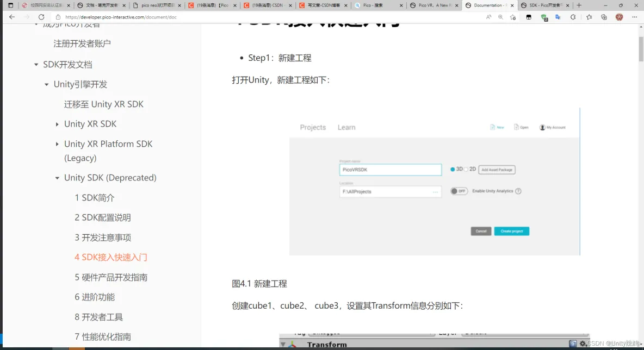644x350 pixels.
Task: Click the page vertical scrollbar thumb
Action: pos(641,49)
